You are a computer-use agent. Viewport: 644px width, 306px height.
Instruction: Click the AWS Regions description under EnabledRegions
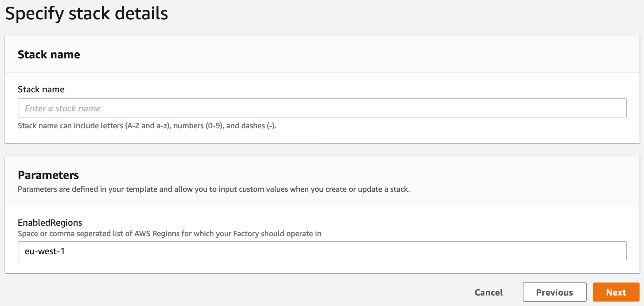click(169, 234)
